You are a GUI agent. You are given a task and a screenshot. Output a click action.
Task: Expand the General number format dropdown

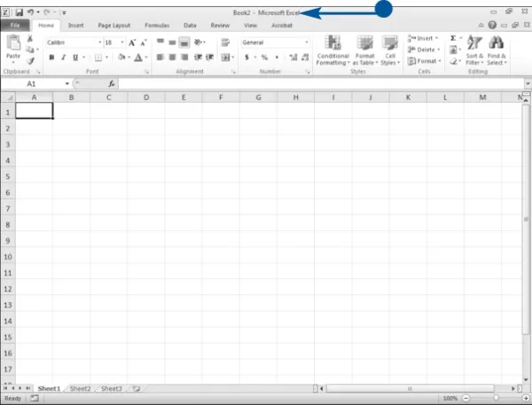point(307,43)
